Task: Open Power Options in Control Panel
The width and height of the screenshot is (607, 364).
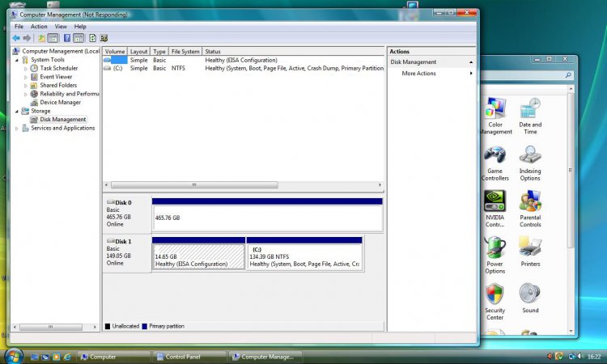Action: (x=495, y=256)
